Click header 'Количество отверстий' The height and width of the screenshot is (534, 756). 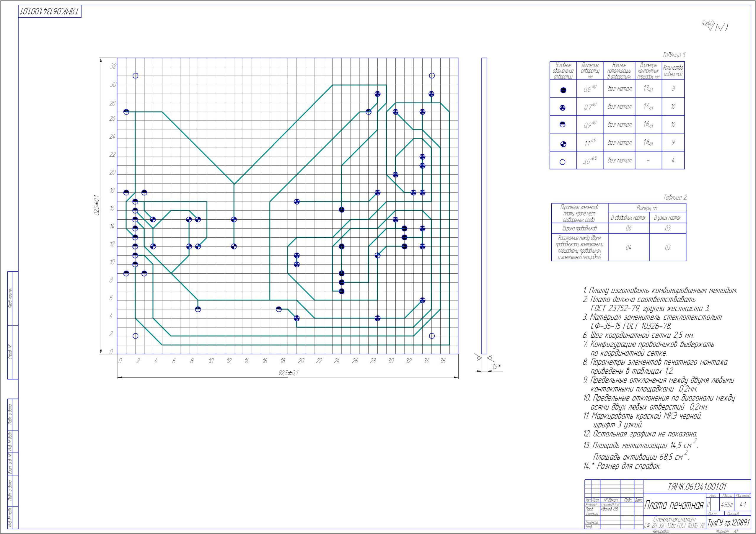pos(673,71)
